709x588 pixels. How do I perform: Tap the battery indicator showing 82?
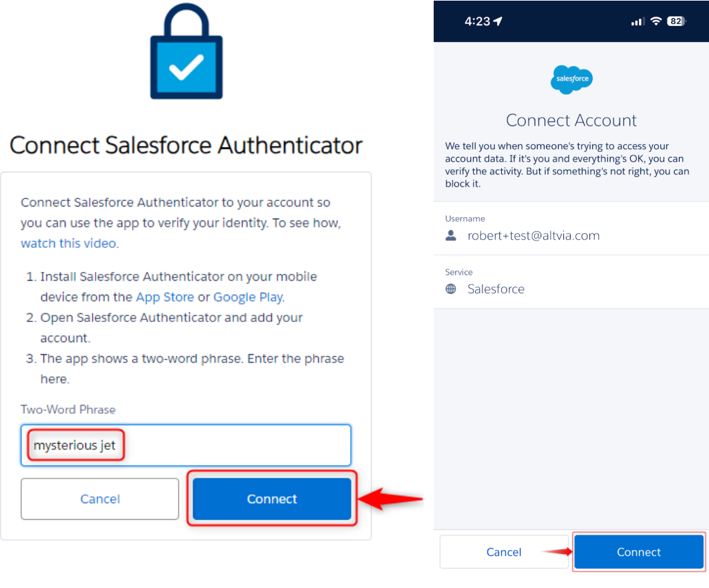(x=676, y=21)
